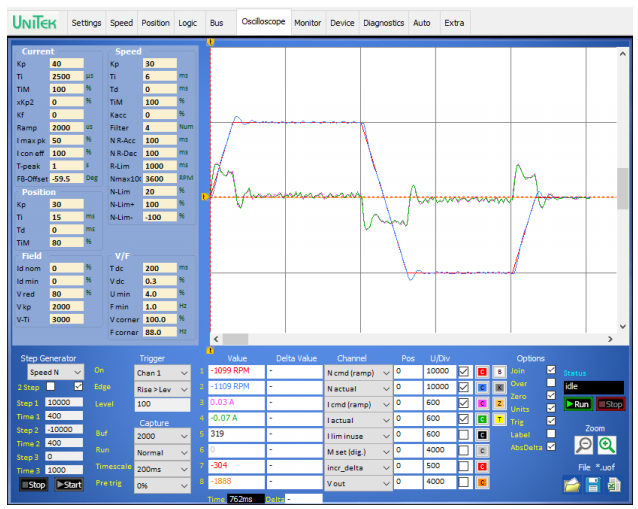Open a .uof file with folder icon
638x509 pixels.
(570, 484)
